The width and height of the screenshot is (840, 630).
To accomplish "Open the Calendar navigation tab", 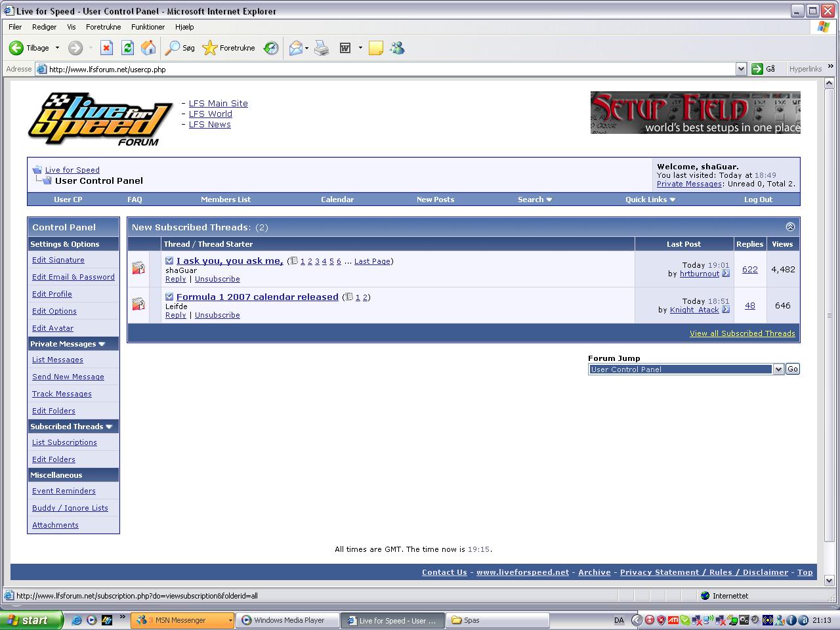I will [337, 199].
